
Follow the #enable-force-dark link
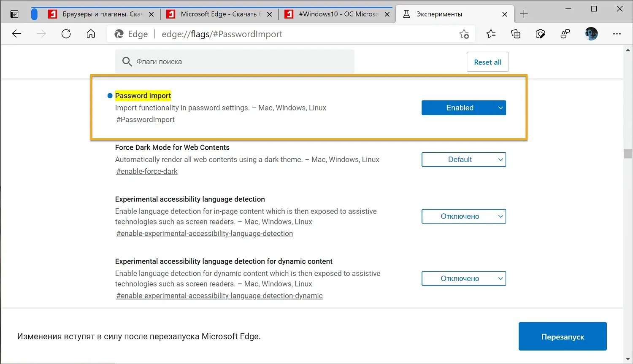pos(147,172)
